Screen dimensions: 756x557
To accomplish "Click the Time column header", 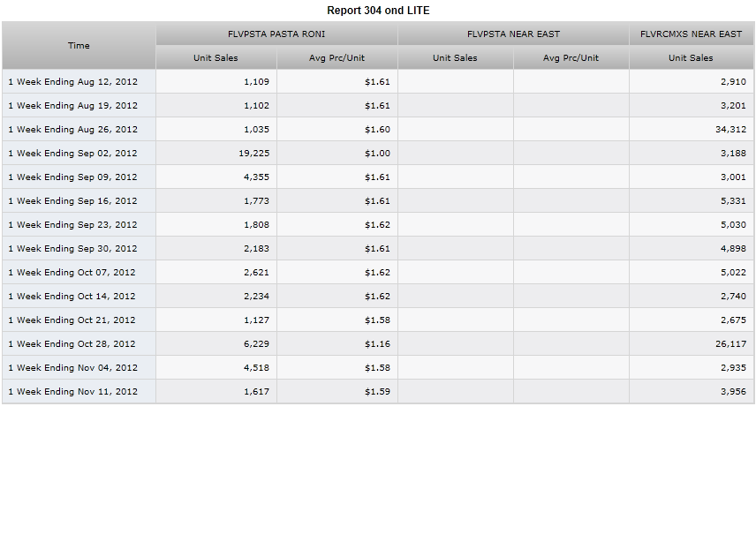I will tap(79, 45).
